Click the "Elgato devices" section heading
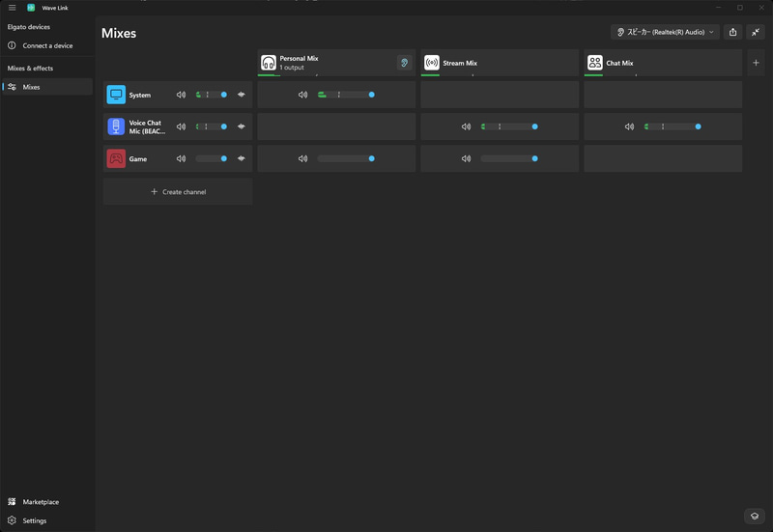Screen dimensions: 773x532 [29, 27]
